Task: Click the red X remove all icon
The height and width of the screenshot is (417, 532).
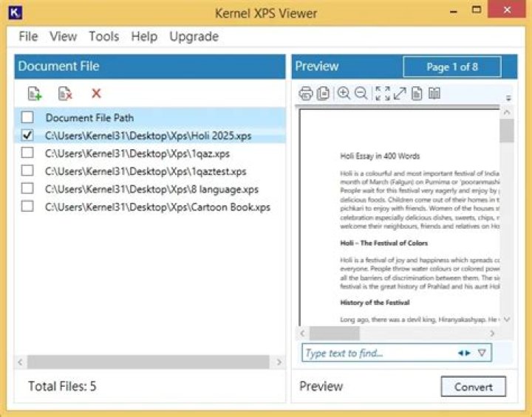Action: pyautogui.click(x=96, y=93)
